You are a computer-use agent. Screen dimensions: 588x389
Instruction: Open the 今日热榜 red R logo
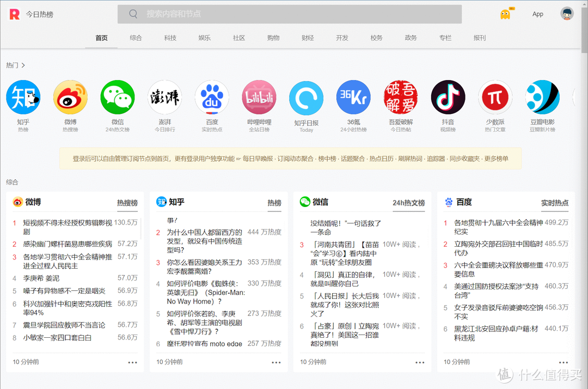click(x=14, y=14)
